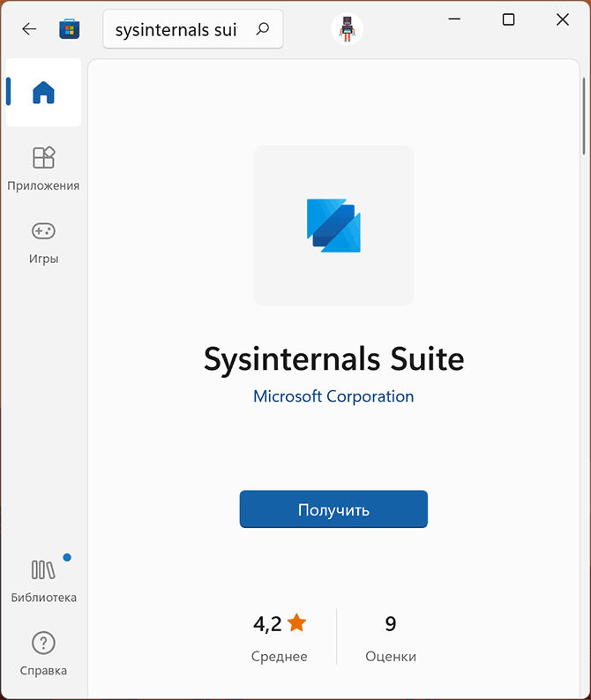Minimize the Store window
591x700 pixels.
pos(454,19)
